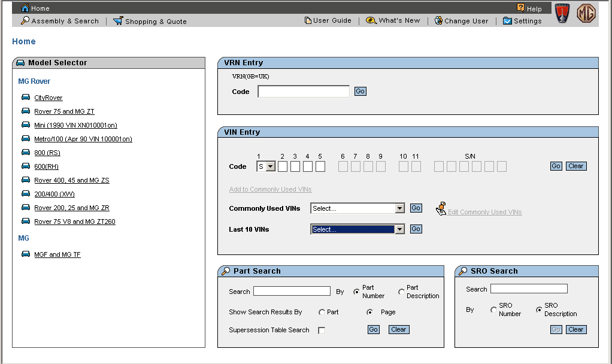This screenshot has width=612, height=364.
Task: Show search results by Part radio
Action: click(x=322, y=312)
